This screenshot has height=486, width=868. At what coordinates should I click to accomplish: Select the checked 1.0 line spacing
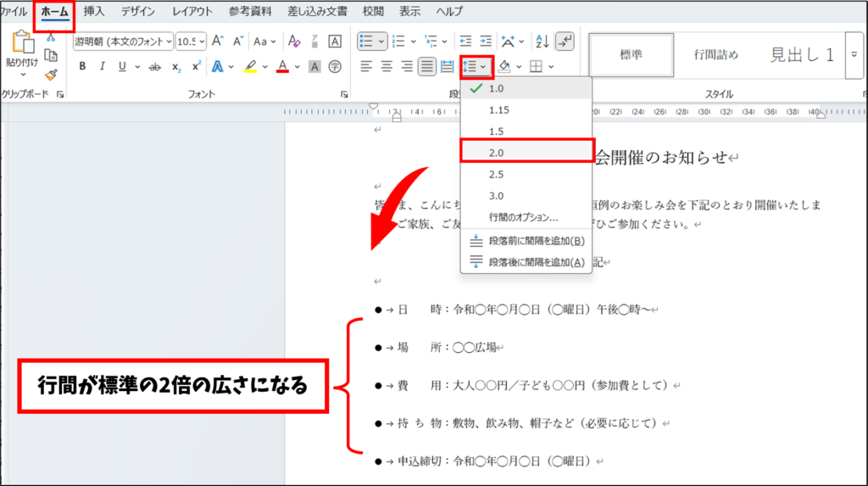pyautogui.click(x=496, y=88)
